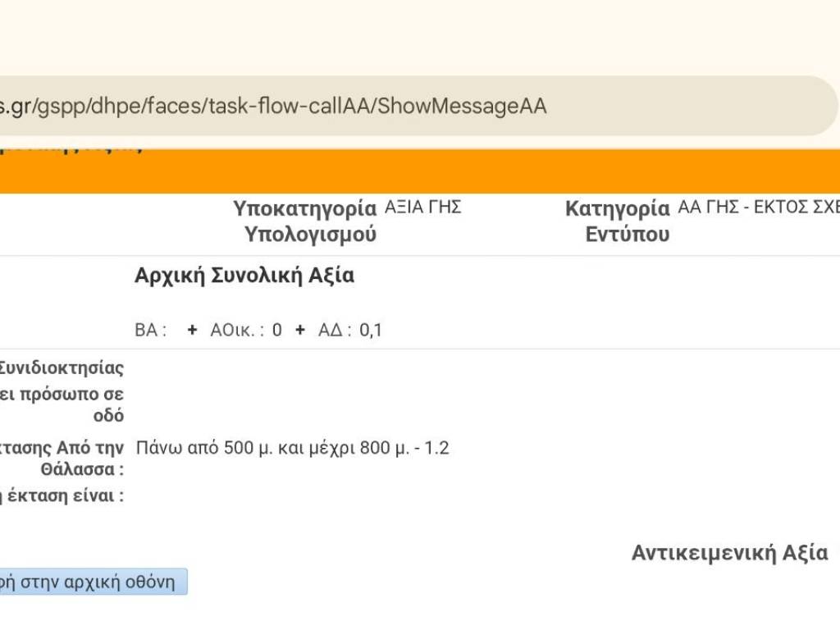Click the Αρχική Συνολική Αξία heading
Screen dimensions: 840x630
[244, 276]
